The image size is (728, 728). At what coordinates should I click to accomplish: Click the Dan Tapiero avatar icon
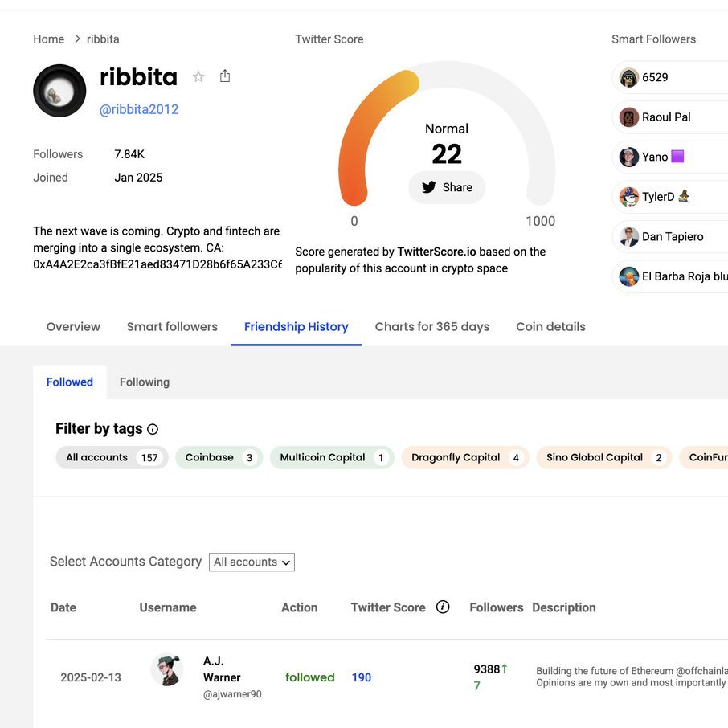click(629, 237)
